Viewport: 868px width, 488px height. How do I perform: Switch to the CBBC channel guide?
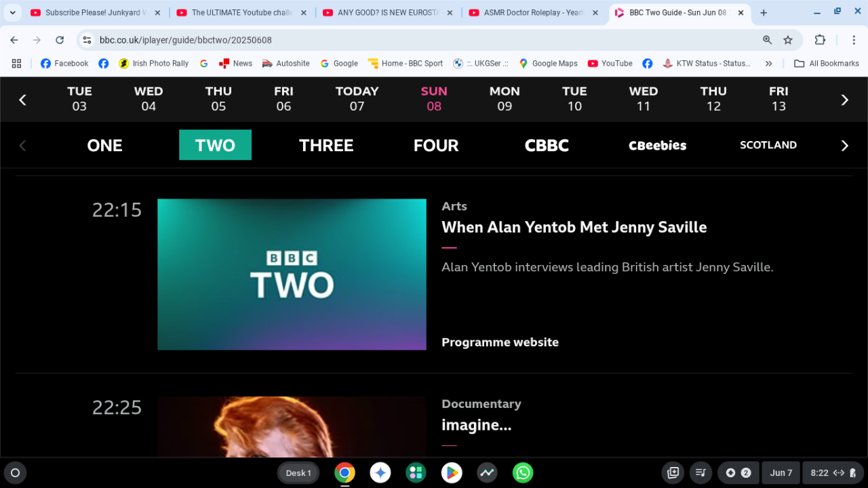pyautogui.click(x=547, y=145)
